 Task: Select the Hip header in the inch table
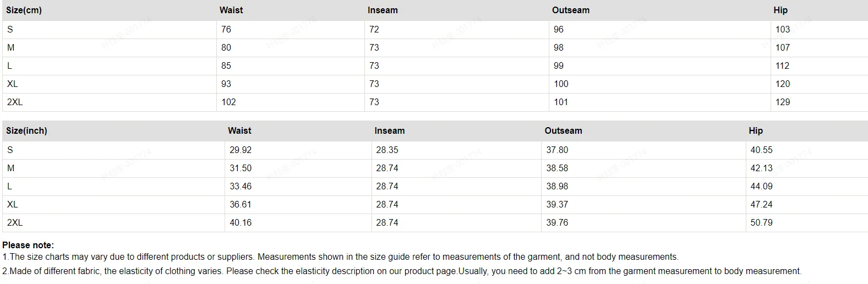(756, 131)
